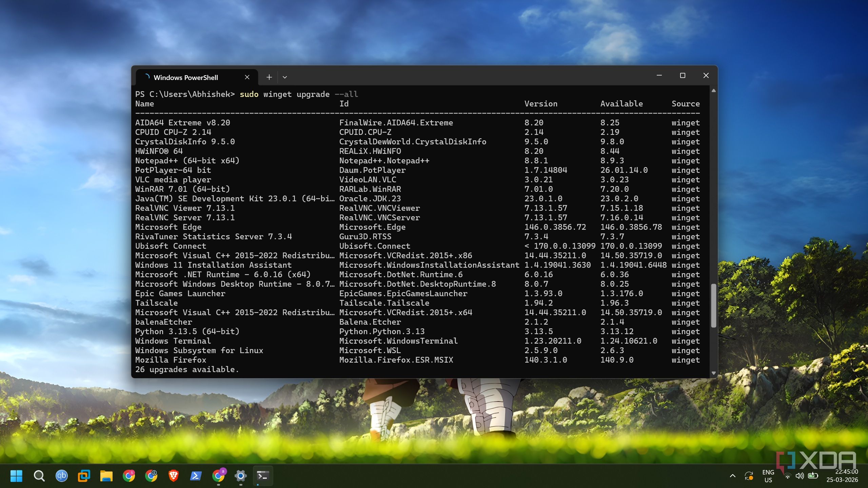Open Chrome with purple profile badge

point(219,475)
